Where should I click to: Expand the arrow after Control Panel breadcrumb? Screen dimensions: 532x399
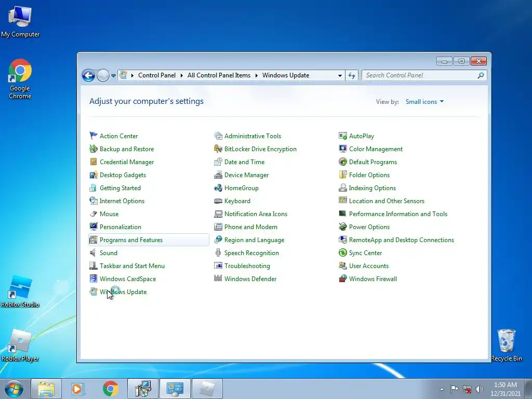[181, 75]
